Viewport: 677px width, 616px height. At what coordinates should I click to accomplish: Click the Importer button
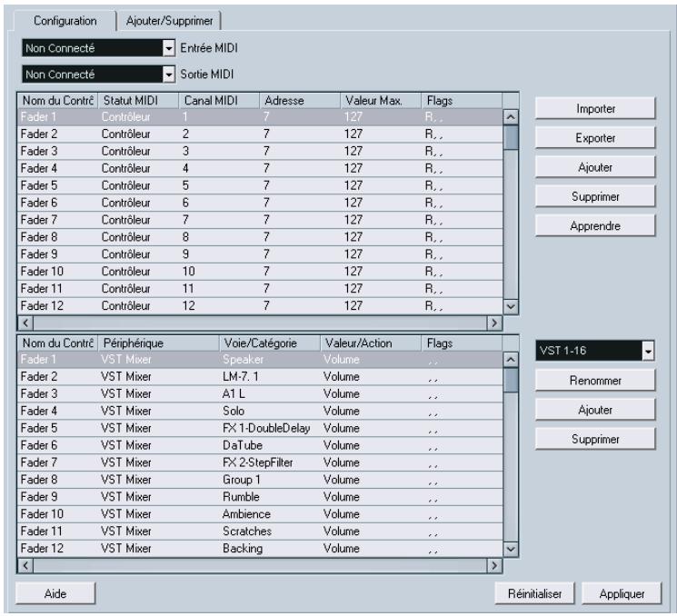(x=595, y=108)
